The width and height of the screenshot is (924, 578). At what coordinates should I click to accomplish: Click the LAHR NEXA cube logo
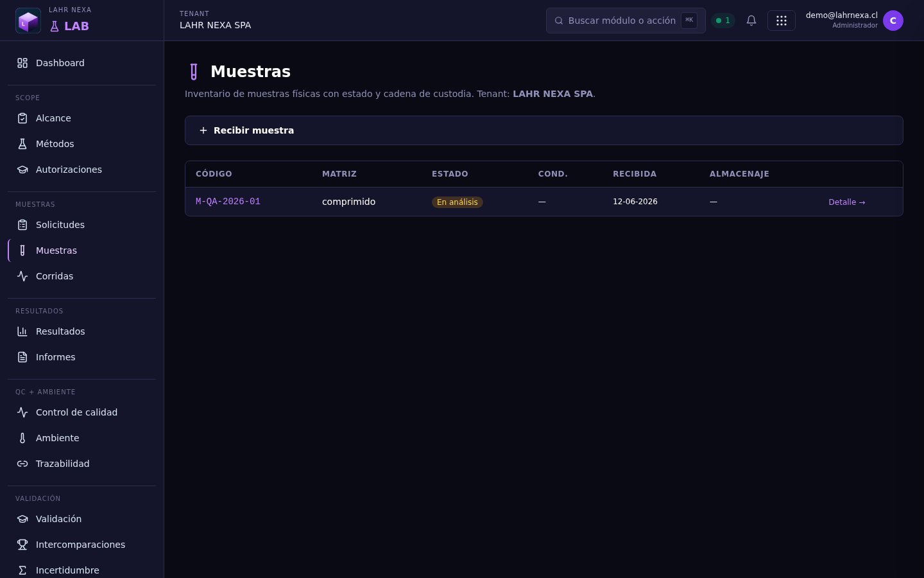[x=28, y=21]
